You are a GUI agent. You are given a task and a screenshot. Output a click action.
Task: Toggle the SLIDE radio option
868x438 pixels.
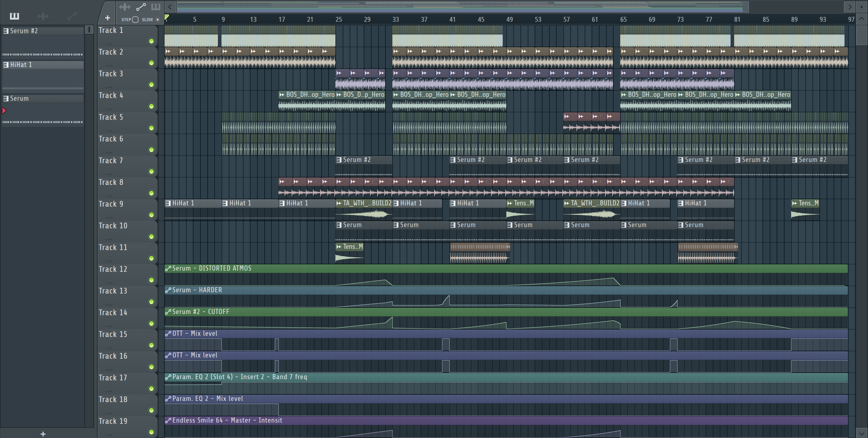157,20
